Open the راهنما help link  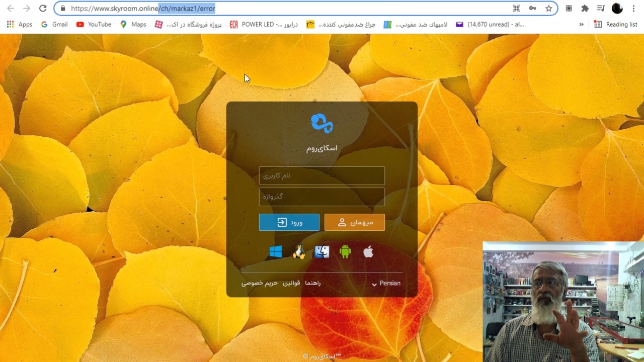tap(312, 283)
